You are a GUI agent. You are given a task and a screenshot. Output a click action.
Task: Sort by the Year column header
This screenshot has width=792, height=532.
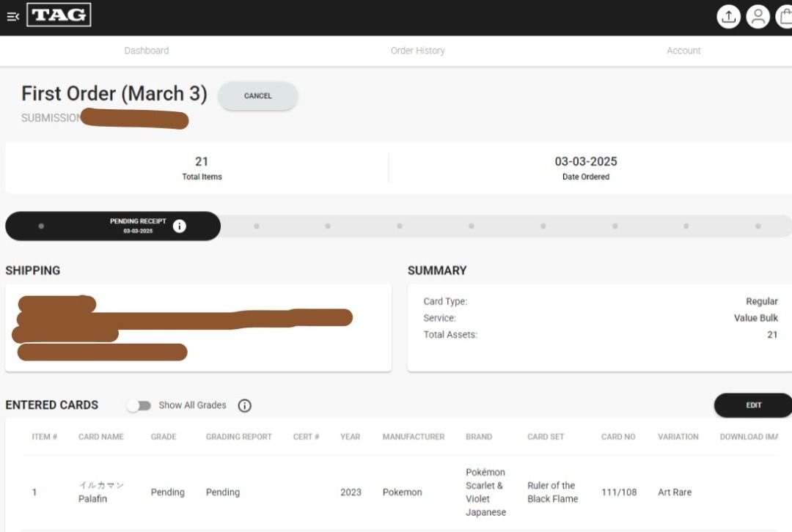[x=350, y=437]
